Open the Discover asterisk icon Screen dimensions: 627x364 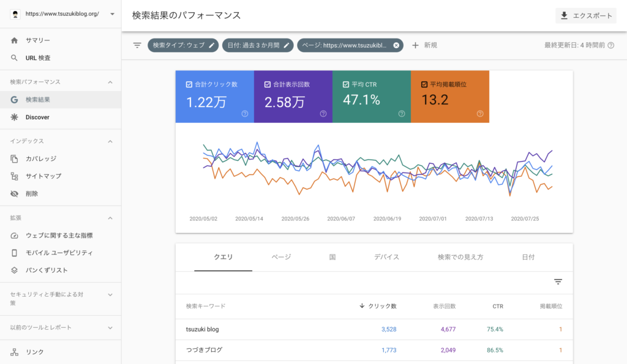(15, 117)
